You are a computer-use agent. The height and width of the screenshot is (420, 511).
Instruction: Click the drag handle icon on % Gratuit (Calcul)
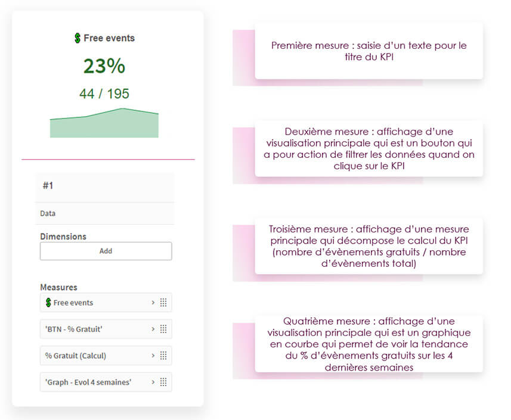click(x=163, y=356)
